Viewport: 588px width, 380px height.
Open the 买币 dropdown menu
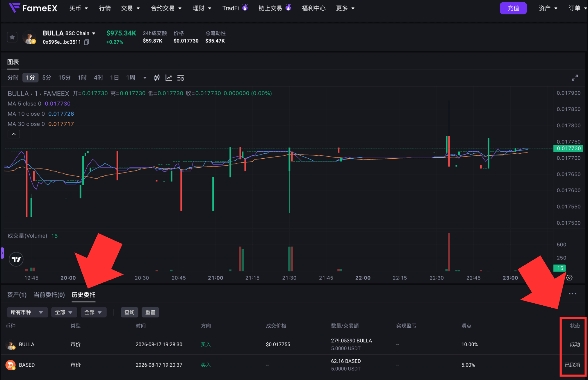[x=79, y=8]
